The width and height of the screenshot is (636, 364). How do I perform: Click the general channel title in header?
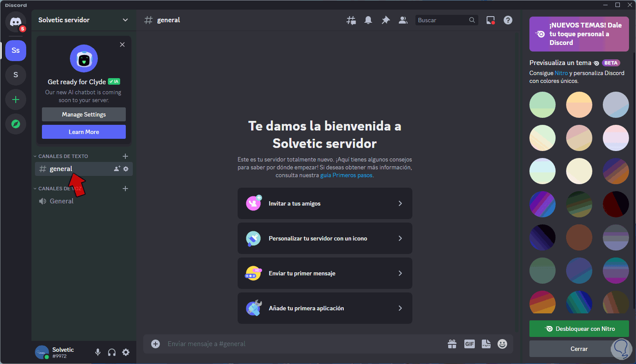[x=169, y=20]
